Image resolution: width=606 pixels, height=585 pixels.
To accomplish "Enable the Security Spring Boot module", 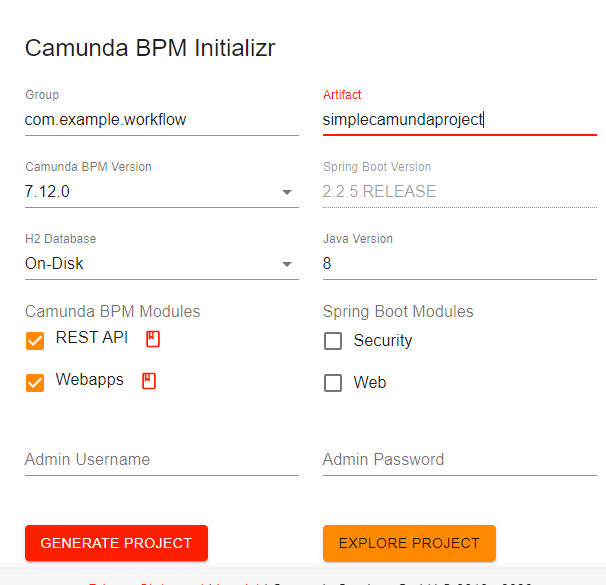I will (x=334, y=341).
